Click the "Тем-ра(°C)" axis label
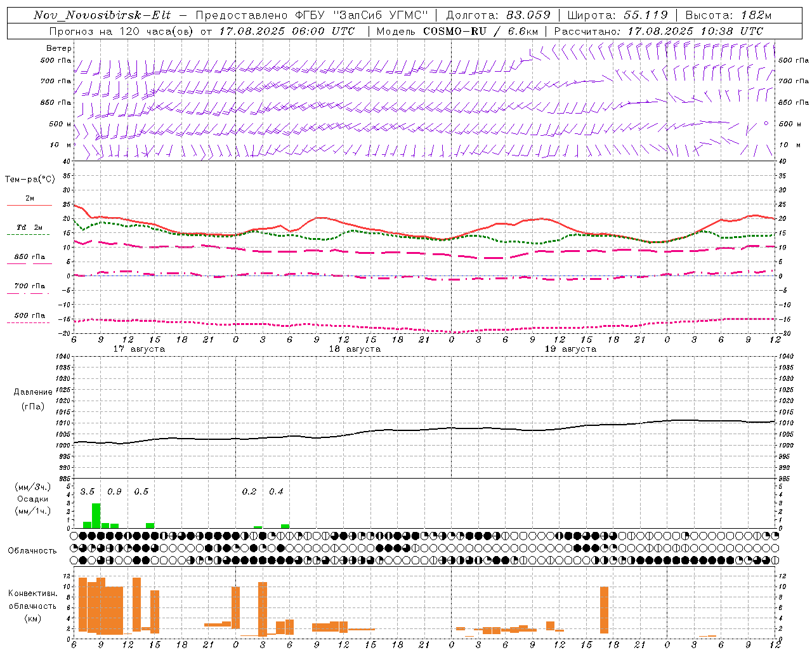812x650 pixels. coord(30,179)
